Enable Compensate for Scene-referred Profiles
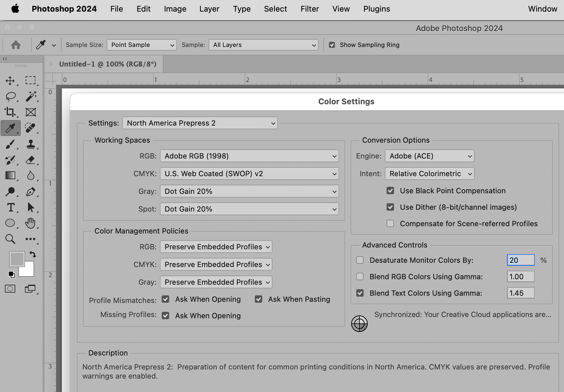Viewport: 564px width, 392px height. click(x=391, y=223)
